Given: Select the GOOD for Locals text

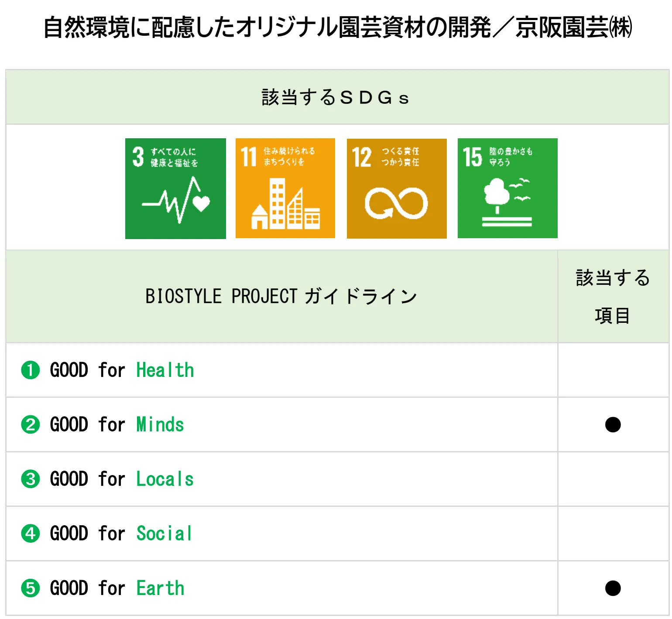Looking at the screenshot, I should [x=122, y=479].
